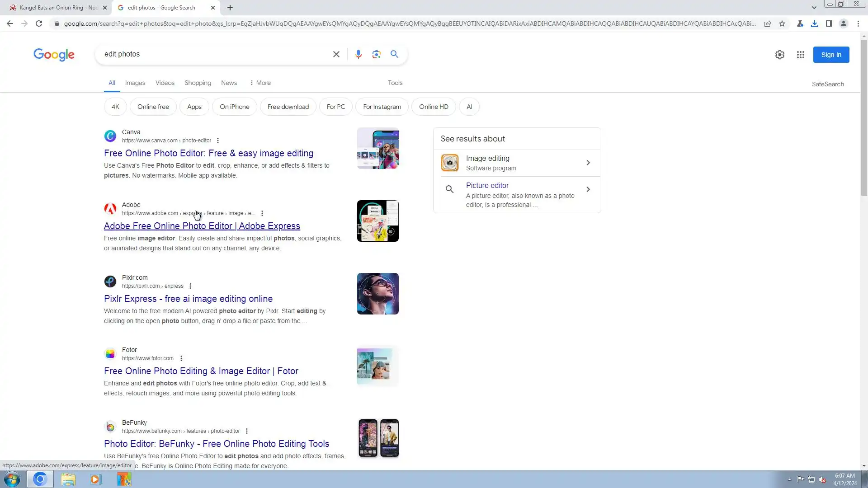The width and height of the screenshot is (868, 488).
Task: Toggle the 'Free download' filter chip
Action: pos(288,107)
